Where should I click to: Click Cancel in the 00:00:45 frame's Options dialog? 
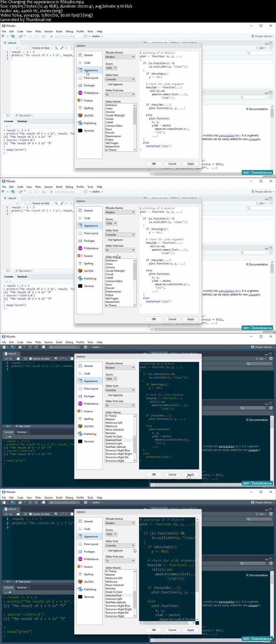172,319
